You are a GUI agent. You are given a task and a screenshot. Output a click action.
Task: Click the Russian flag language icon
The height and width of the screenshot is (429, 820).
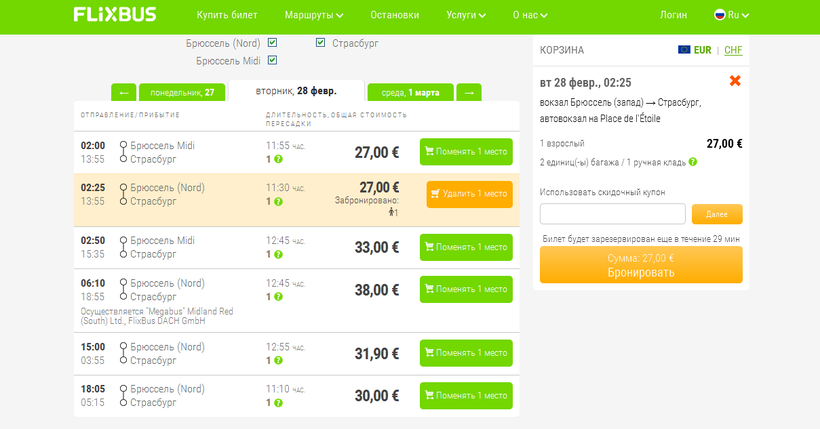718,15
